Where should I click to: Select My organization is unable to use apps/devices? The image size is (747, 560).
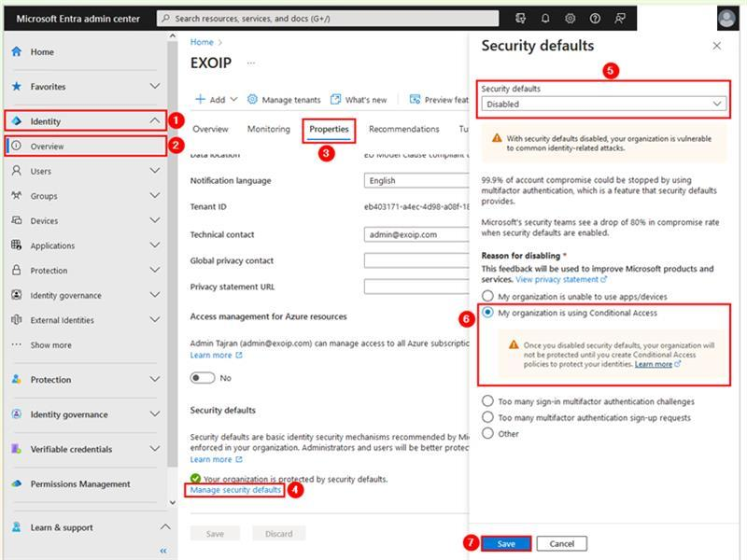(487, 296)
